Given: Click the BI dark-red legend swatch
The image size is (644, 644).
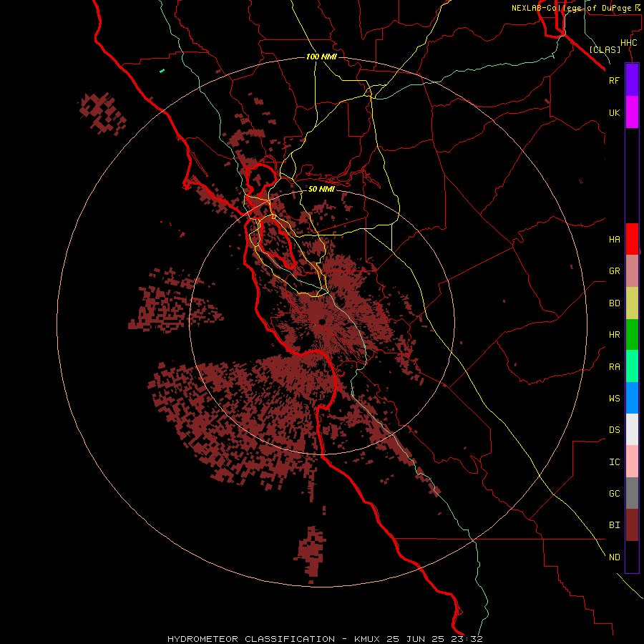Looking at the screenshot, I should pos(632,525).
